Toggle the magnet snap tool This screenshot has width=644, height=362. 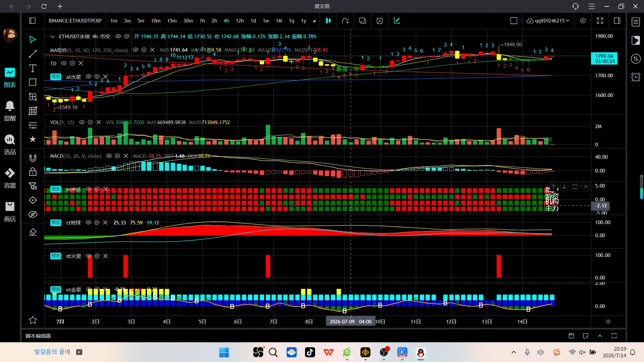point(33,158)
